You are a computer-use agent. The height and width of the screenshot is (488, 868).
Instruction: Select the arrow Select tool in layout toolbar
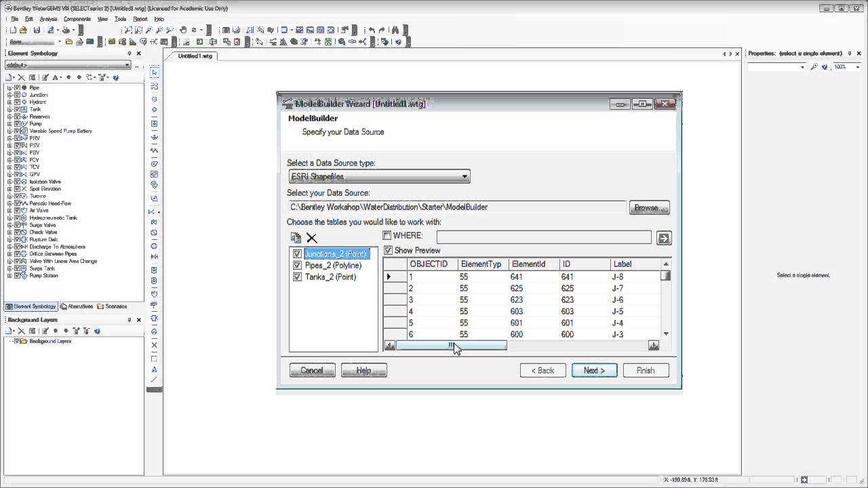point(155,72)
